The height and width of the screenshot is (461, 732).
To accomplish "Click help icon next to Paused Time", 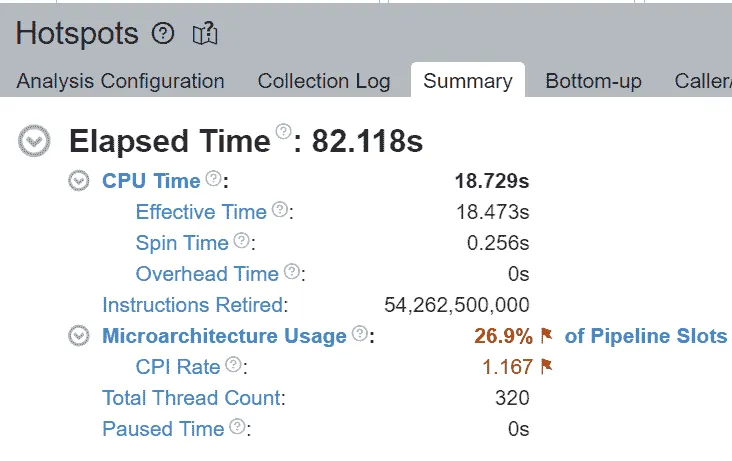I will click(x=238, y=426).
